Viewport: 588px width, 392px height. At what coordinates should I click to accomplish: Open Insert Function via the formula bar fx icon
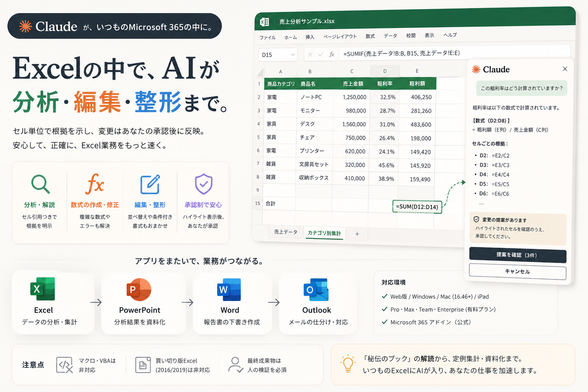click(332, 54)
